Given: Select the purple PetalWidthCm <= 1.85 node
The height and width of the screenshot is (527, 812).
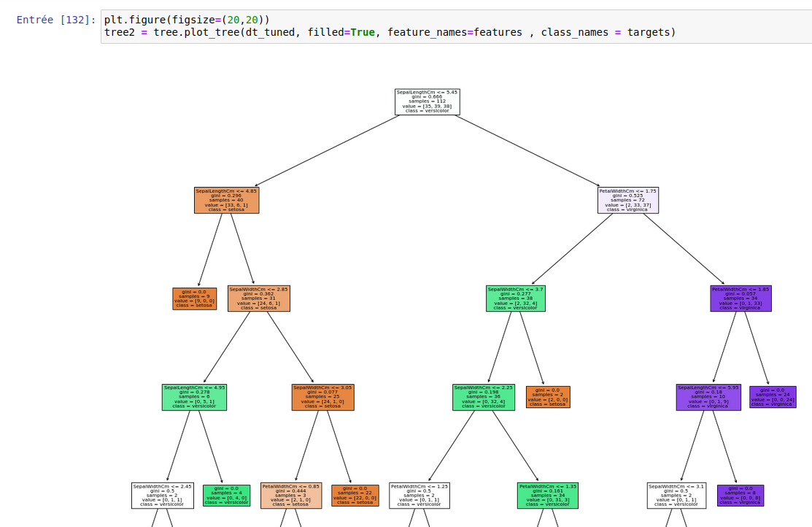Looking at the screenshot, I should pos(740,299).
